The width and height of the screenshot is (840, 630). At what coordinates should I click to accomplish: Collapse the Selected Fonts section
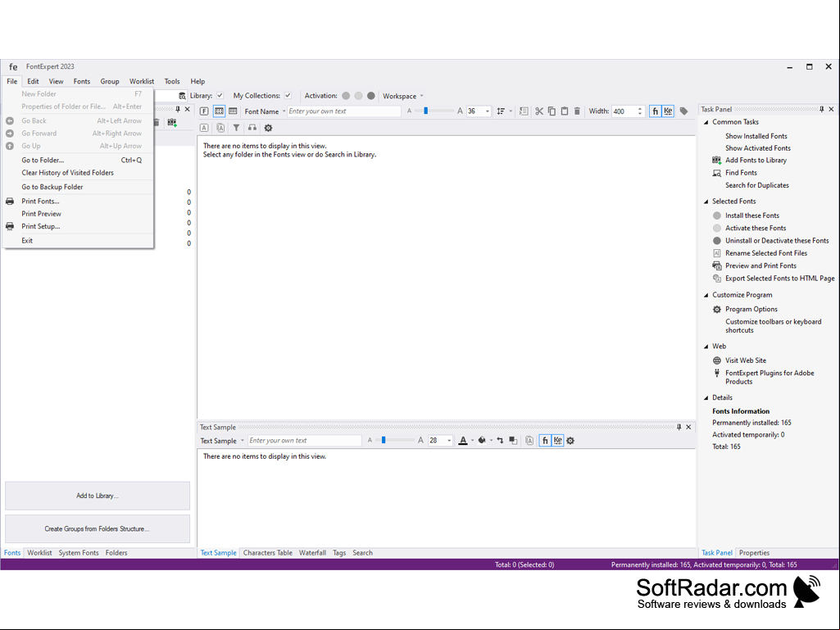click(706, 202)
